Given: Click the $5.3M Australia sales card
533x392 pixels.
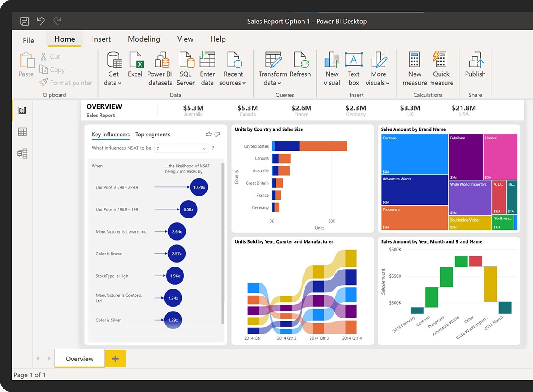Looking at the screenshot, I should tap(193, 111).
